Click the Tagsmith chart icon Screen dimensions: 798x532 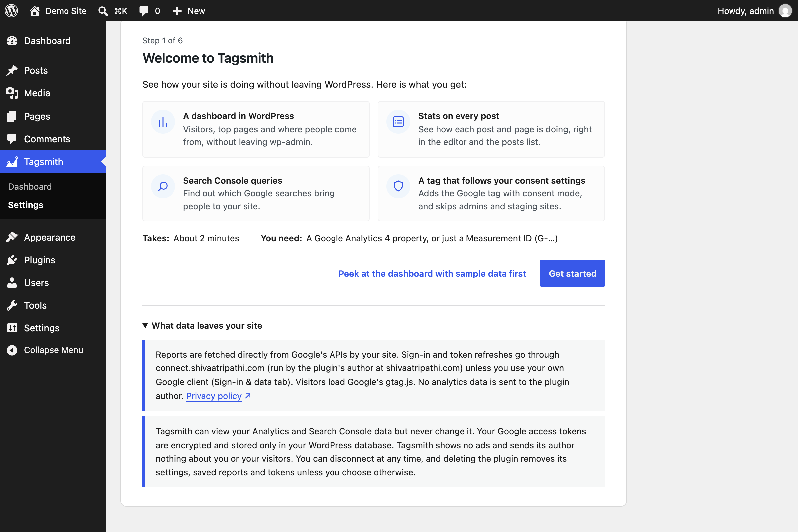click(12, 162)
